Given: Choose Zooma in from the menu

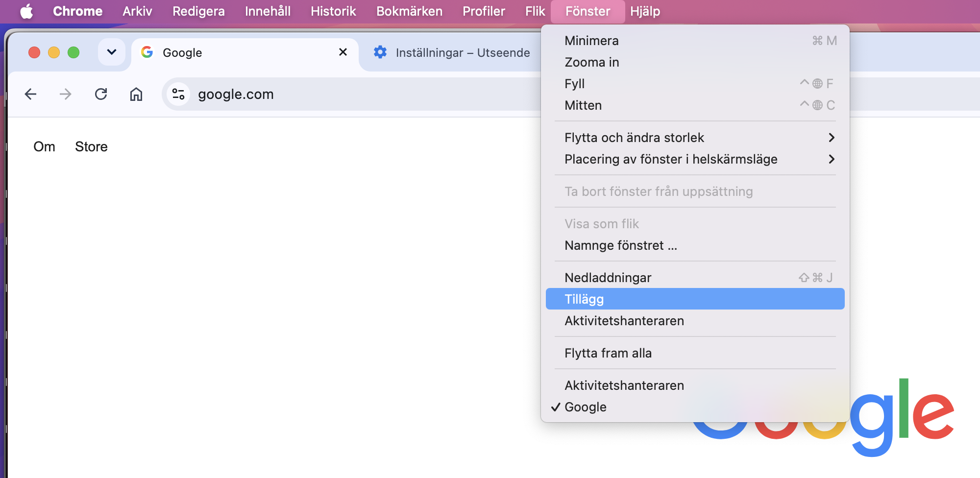Looking at the screenshot, I should point(695,62).
